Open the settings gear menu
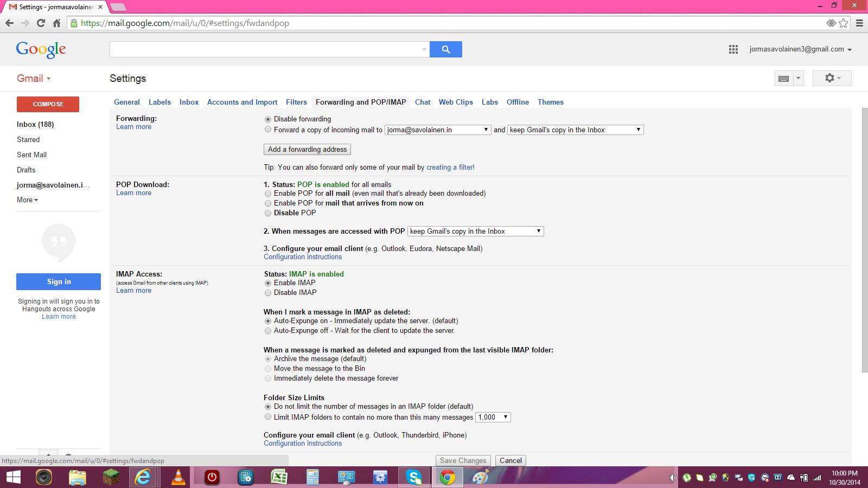The width and height of the screenshot is (868, 488). [832, 78]
